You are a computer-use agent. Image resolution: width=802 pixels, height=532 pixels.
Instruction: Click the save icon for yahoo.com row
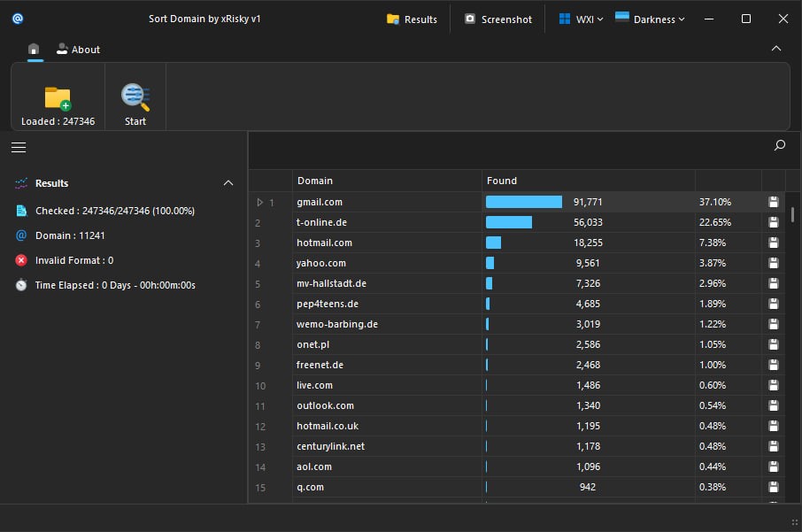pyautogui.click(x=774, y=263)
